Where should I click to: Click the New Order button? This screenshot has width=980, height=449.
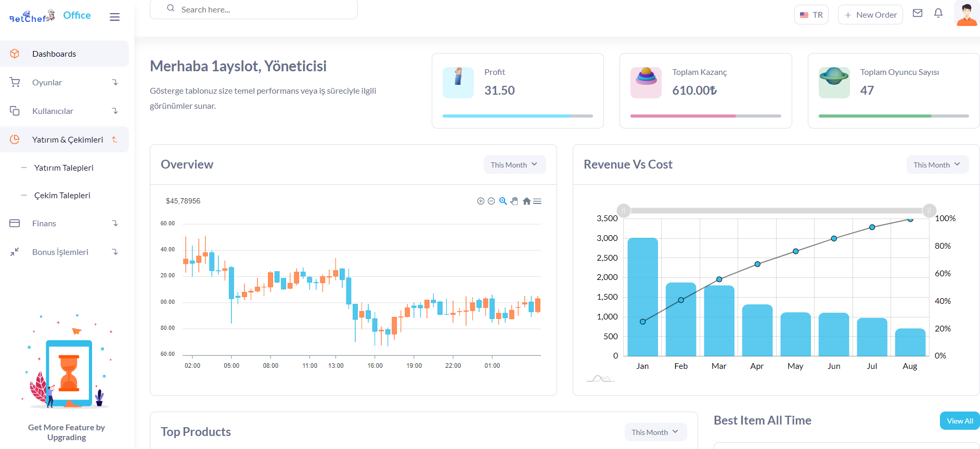click(870, 15)
